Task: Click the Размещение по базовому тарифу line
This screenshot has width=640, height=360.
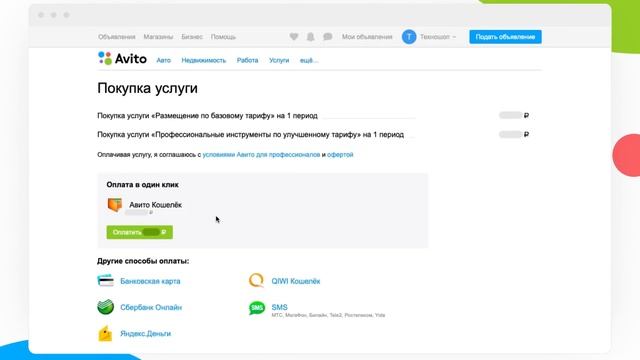Action: [x=207, y=116]
